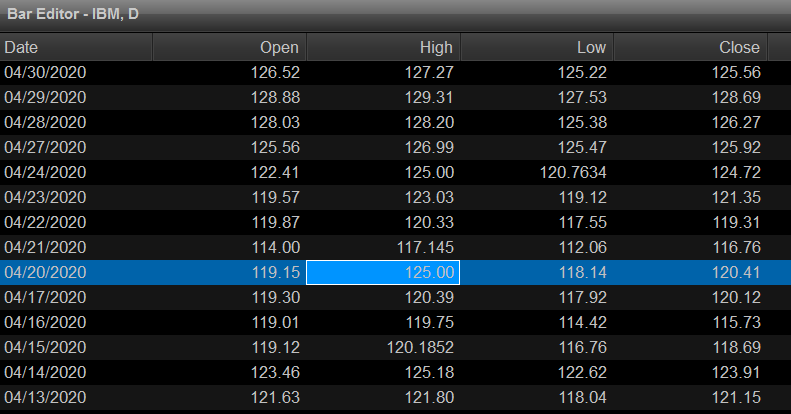Select date cell 04/23/2020

pyautogui.click(x=45, y=197)
